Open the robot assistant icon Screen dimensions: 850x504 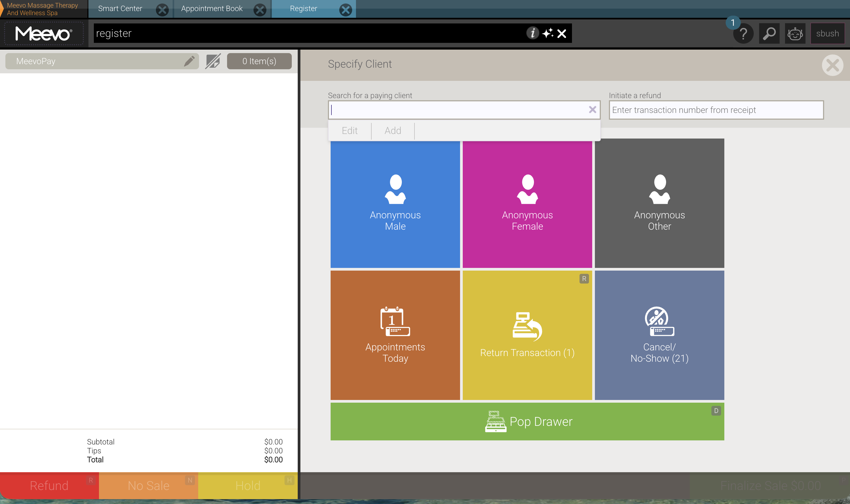(795, 34)
